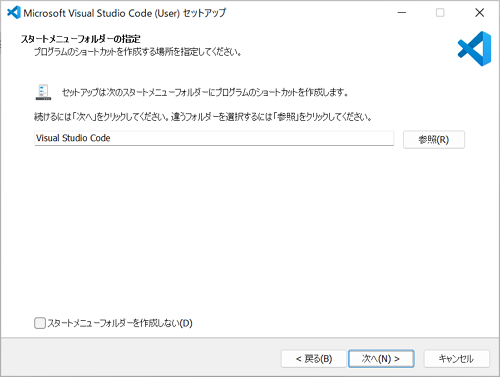Click the sentence starting with セットアップは次の
Image resolution: width=500 pixels, height=377 pixels.
coord(205,92)
